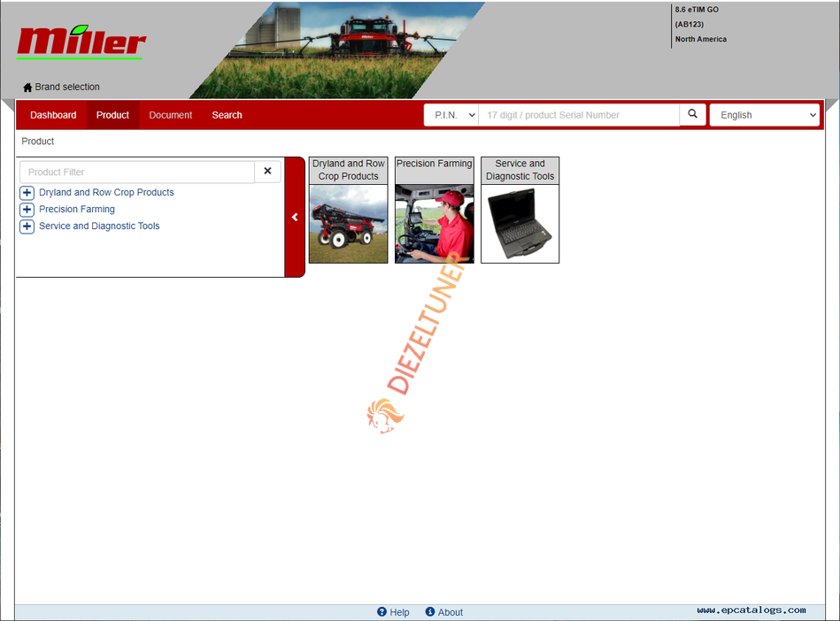This screenshot has width=840, height=621.
Task: Click into the Product Filter field
Action: click(137, 172)
